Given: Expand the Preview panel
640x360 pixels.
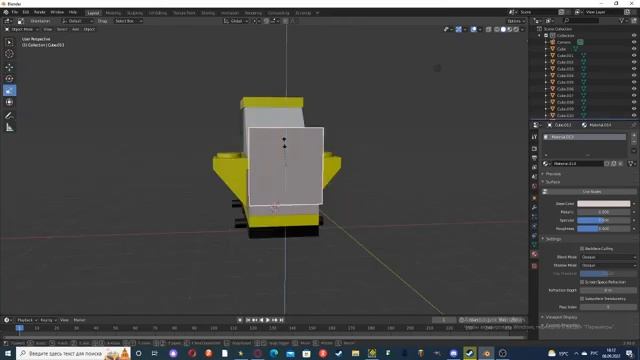Looking at the screenshot, I should point(553,174).
